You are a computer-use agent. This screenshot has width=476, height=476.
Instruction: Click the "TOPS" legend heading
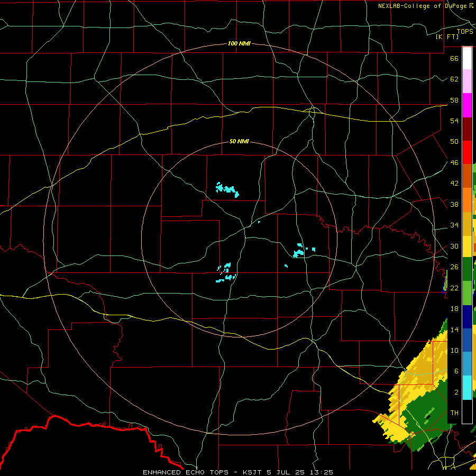pyautogui.click(x=465, y=31)
